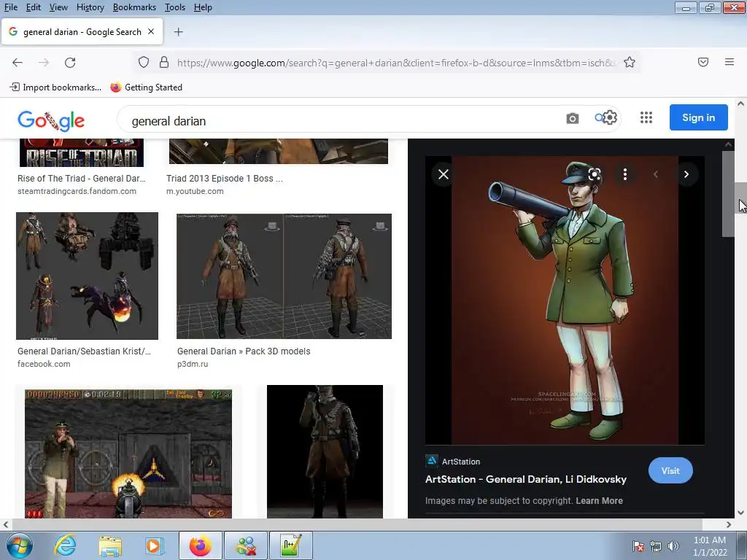The image size is (747, 560).
Task: Close the Google Search tab
Action: pos(151,31)
